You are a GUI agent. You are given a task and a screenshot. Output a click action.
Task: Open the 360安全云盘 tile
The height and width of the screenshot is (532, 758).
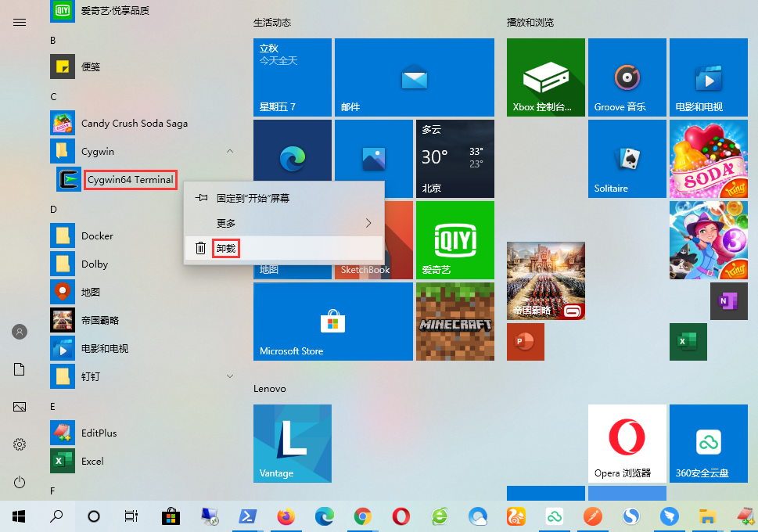click(708, 443)
